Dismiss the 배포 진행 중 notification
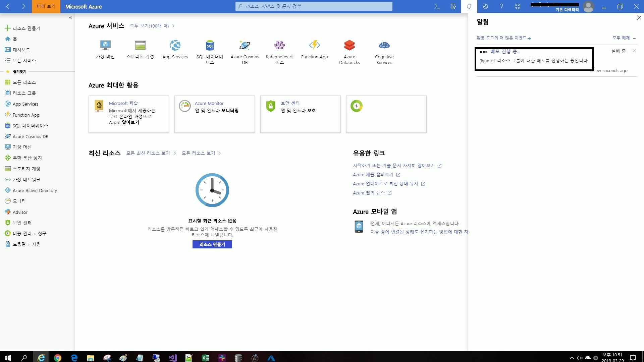 pyautogui.click(x=634, y=51)
